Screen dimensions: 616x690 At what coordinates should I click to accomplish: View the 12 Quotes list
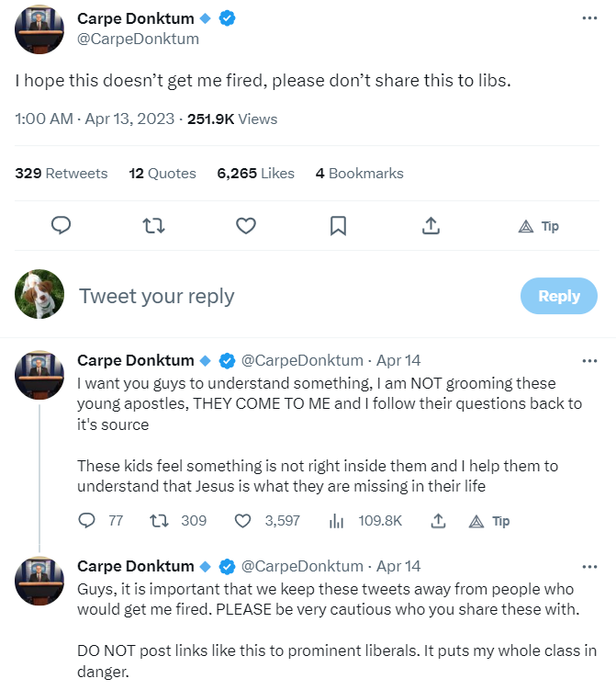pyautogui.click(x=162, y=173)
